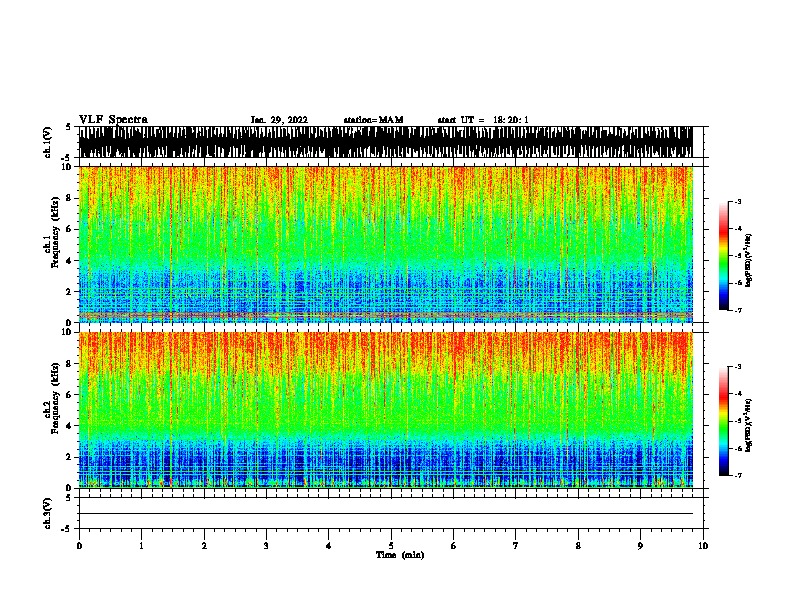The image size is (792, 612).
Task: Click the "Time (min)" axis label
Action: 400,555
